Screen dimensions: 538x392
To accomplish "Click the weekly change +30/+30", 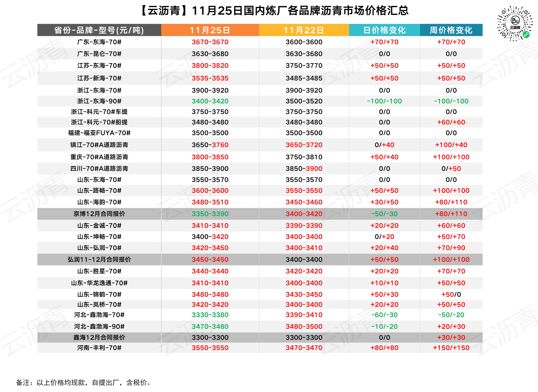I will pos(451,337).
